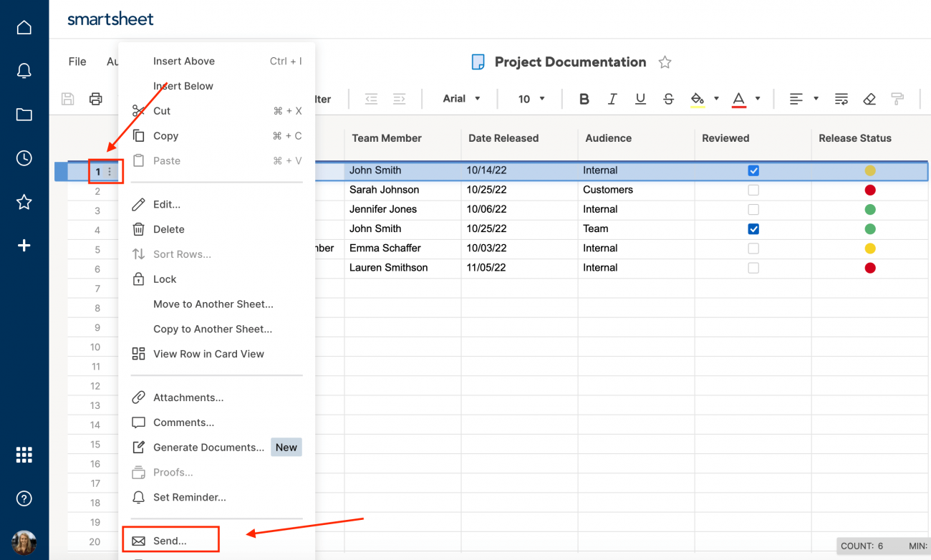The width and height of the screenshot is (931, 560).
Task: Choose Insert Above from the context menu
Action: [183, 61]
